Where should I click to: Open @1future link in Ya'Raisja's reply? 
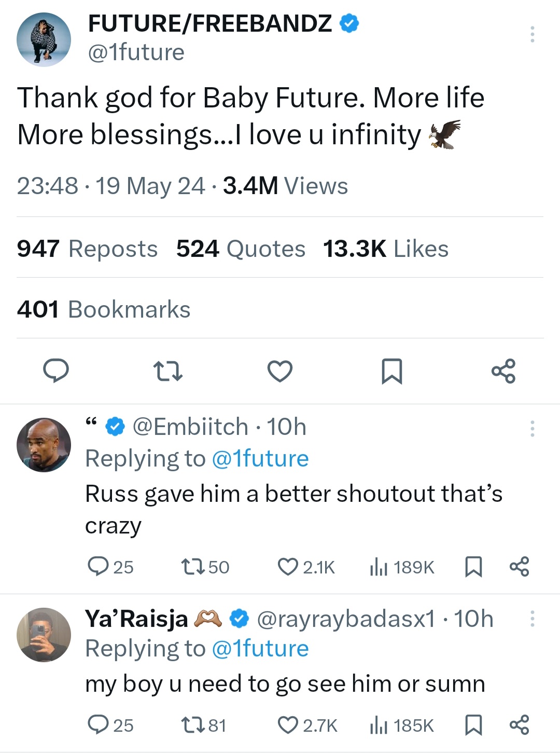(x=260, y=649)
